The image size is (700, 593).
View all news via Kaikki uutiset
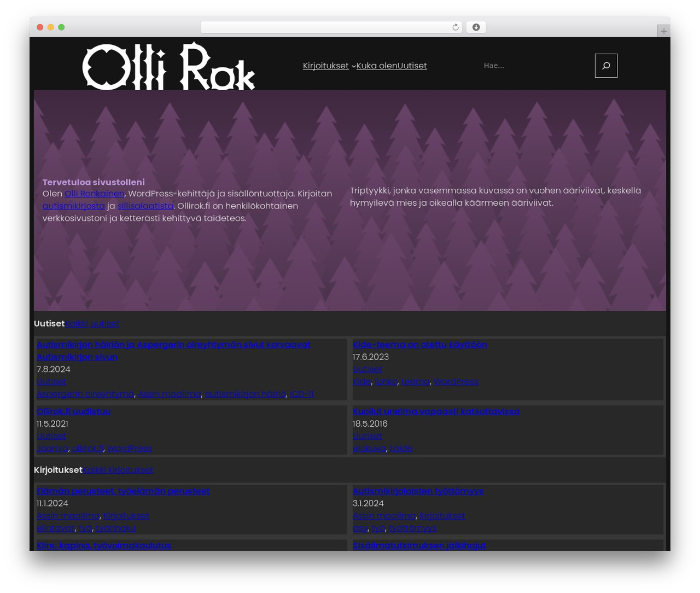click(92, 324)
